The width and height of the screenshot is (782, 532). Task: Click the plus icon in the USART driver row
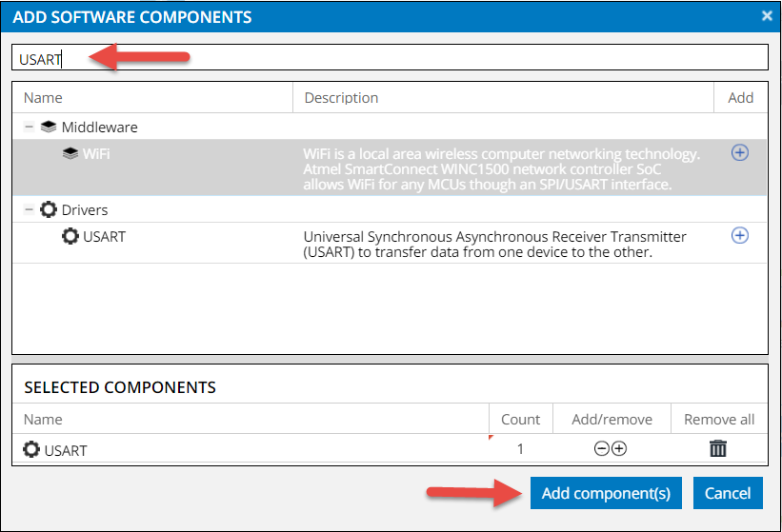click(x=739, y=235)
